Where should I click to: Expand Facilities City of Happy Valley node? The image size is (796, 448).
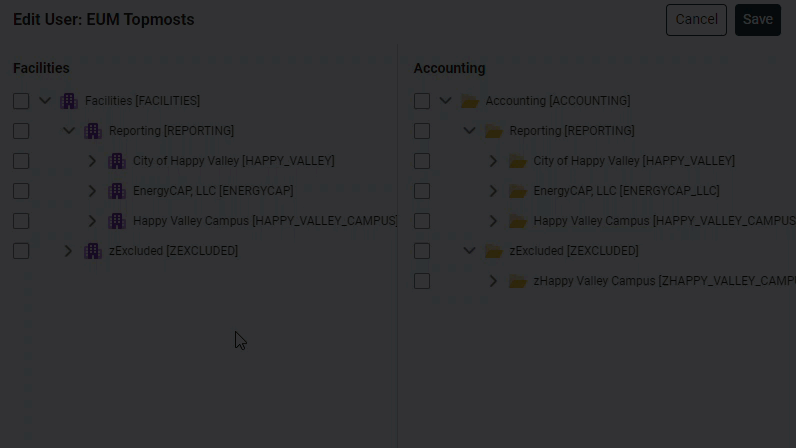click(92, 161)
